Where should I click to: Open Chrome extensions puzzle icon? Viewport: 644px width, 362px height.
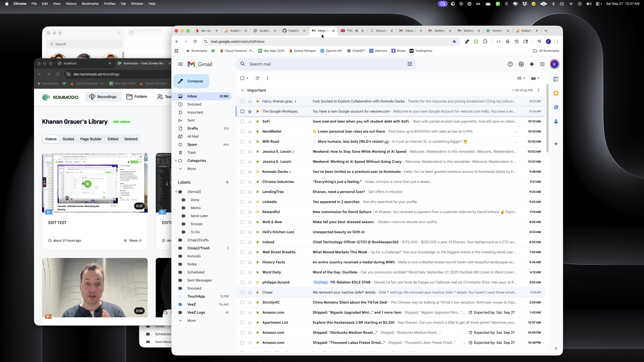point(485,41)
